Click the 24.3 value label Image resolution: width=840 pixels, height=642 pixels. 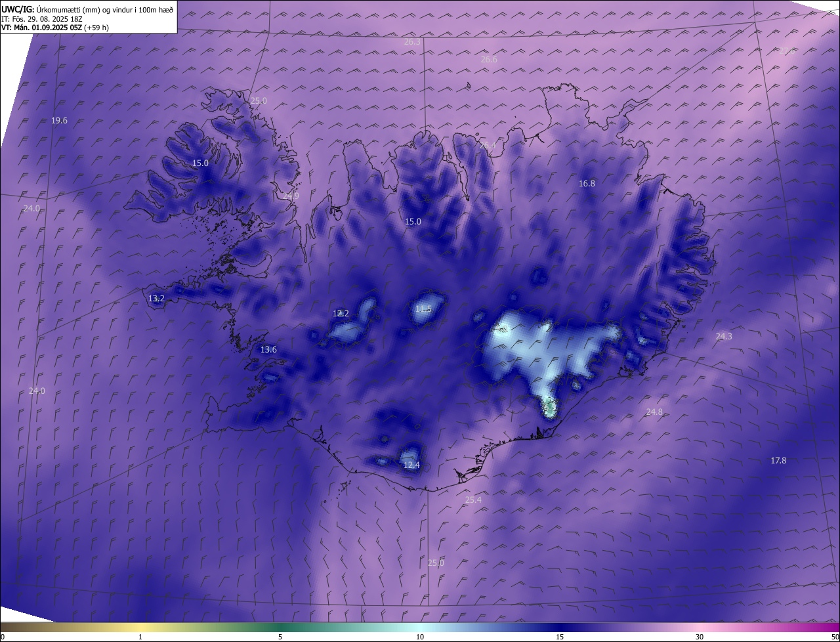point(724,337)
